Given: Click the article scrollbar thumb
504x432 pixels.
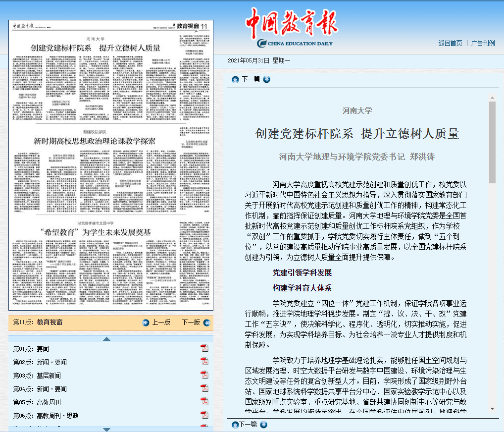Looking at the screenshot, I should [492, 142].
